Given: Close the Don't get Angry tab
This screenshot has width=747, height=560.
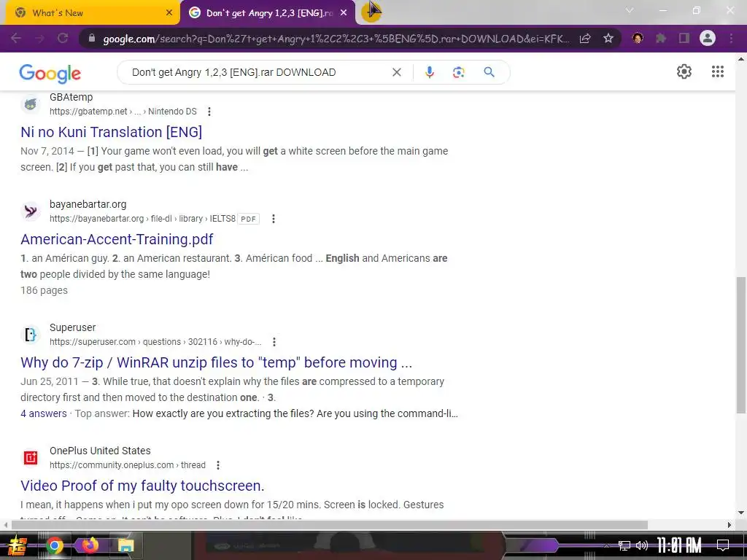Looking at the screenshot, I should [x=344, y=13].
